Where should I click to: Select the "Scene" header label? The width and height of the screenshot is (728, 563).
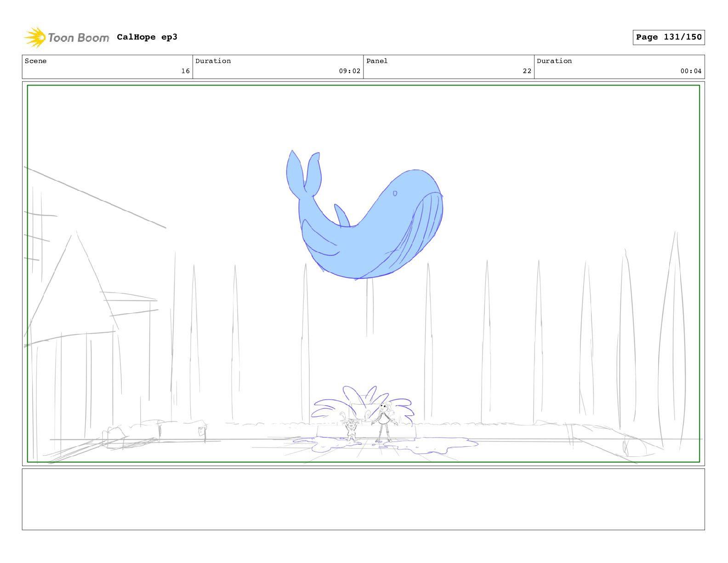click(x=35, y=61)
